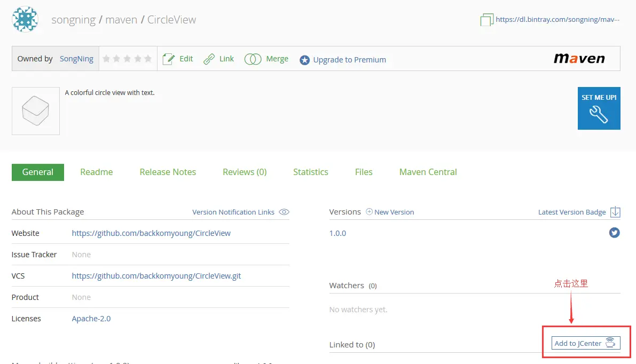The height and width of the screenshot is (364, 636).
Task: Click the Add to JCenter button
Action: pos(586,343)
